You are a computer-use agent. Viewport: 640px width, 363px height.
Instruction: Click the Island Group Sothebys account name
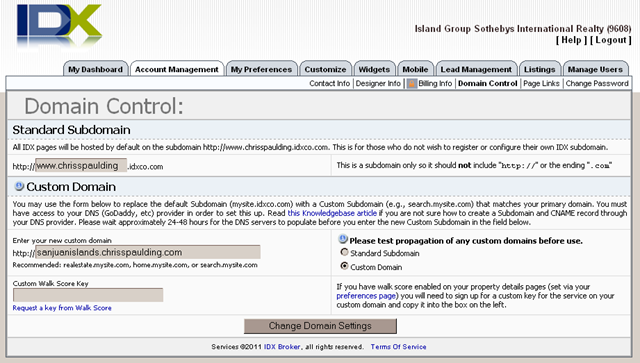pos(523,29)
